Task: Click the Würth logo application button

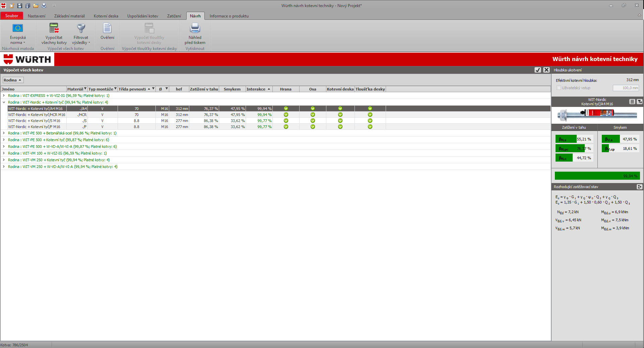Action: pos(3,5)
